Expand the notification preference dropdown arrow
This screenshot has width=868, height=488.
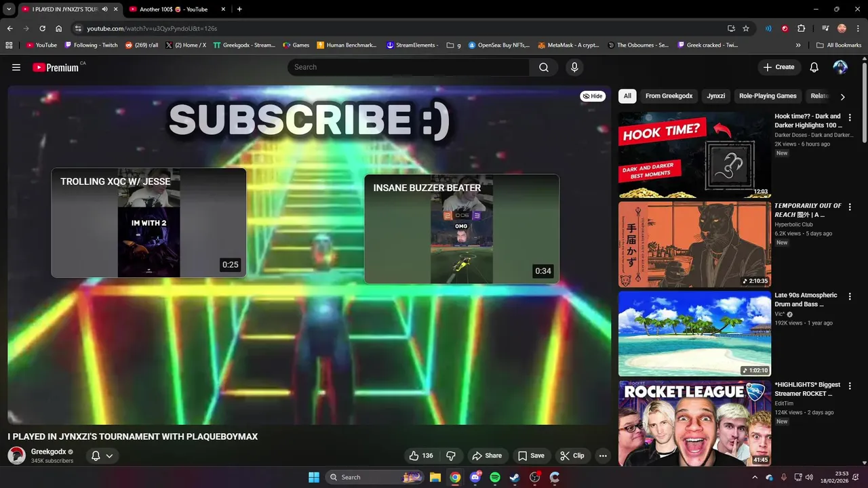pos(109,455)
